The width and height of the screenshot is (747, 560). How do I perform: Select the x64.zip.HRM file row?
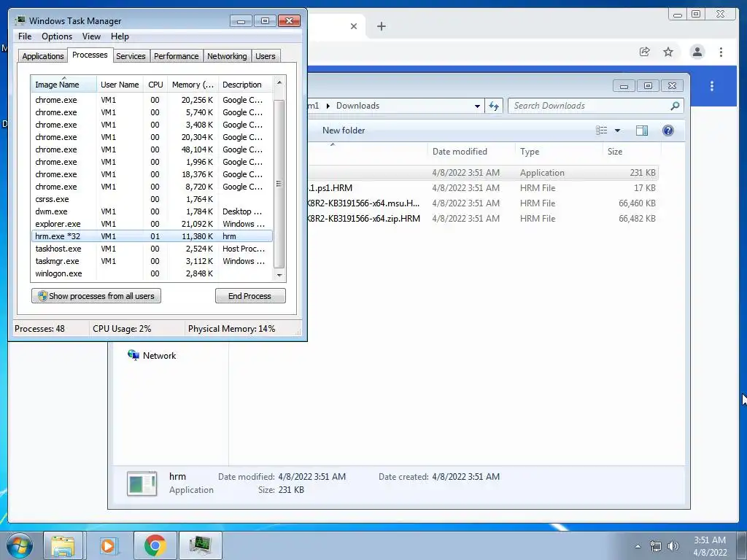482,219
